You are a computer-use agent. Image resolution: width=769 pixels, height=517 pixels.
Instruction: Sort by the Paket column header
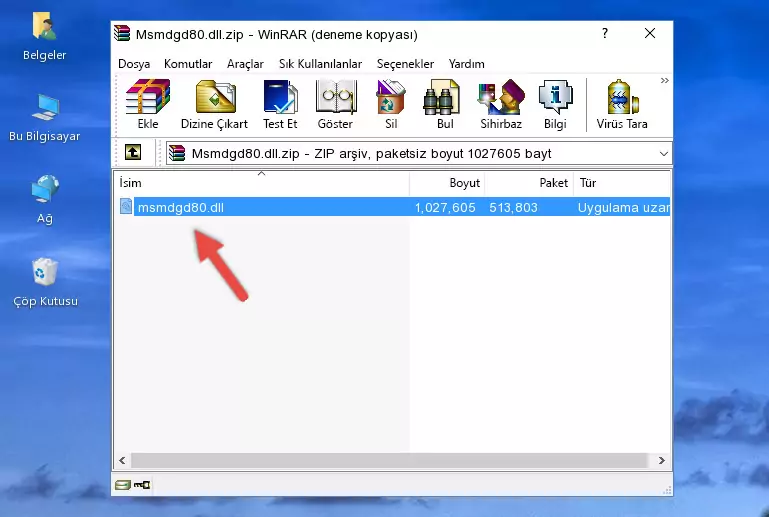click(529, 182)
